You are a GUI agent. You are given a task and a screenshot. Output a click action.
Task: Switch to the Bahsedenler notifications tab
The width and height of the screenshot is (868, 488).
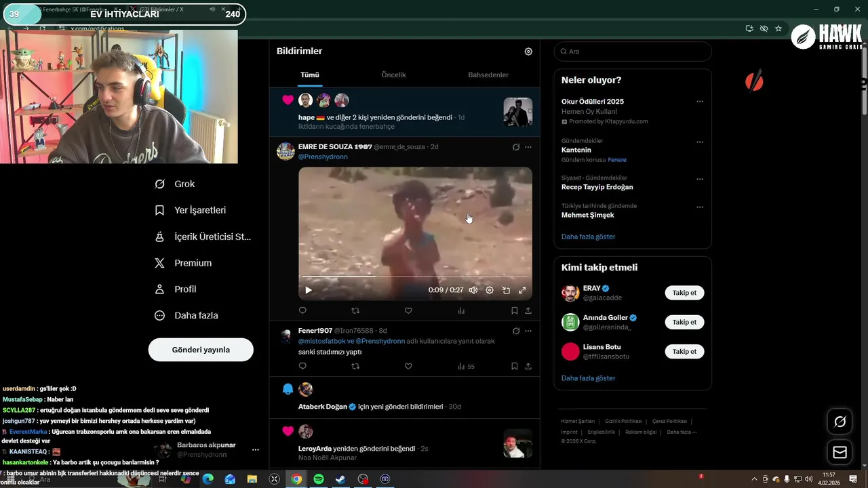(488, 75)
